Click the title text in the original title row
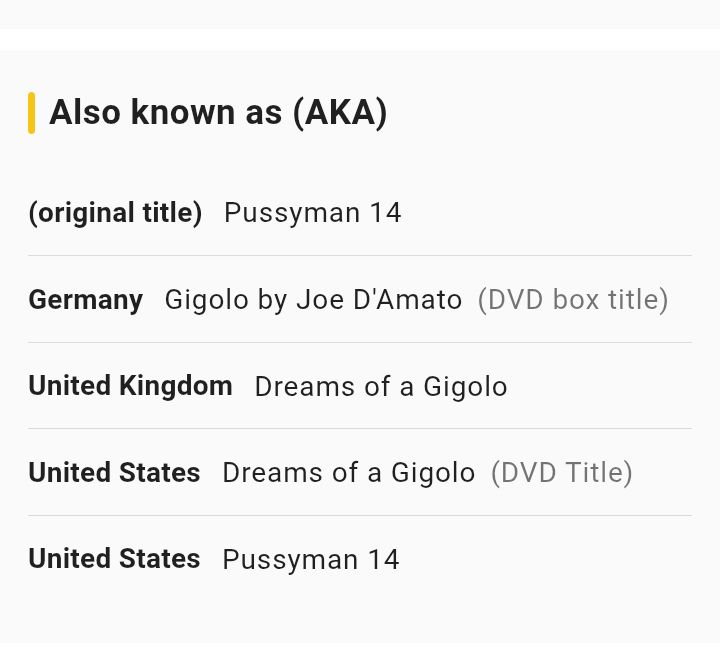 click(312, 213)
